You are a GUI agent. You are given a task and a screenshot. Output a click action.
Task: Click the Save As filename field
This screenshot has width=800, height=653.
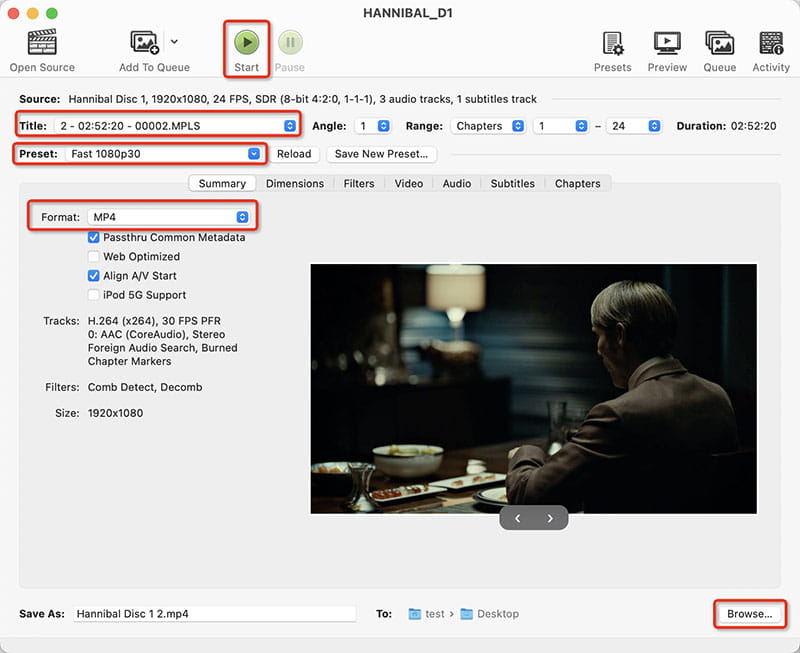click(214, 614)
